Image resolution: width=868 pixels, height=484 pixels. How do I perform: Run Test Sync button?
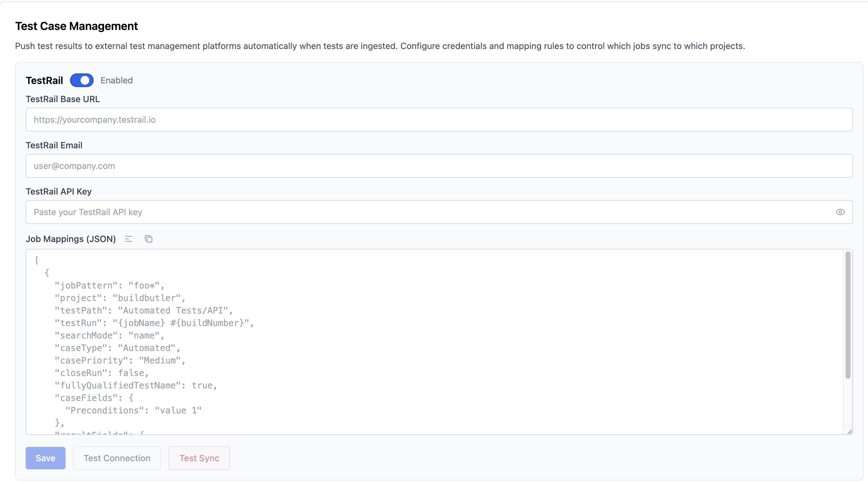tap(199, 458)
